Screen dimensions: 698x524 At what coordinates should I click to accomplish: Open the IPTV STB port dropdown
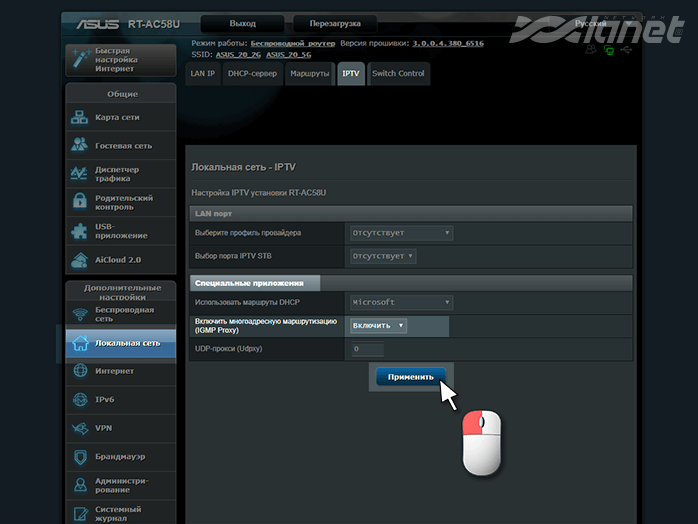click(382, 256)
